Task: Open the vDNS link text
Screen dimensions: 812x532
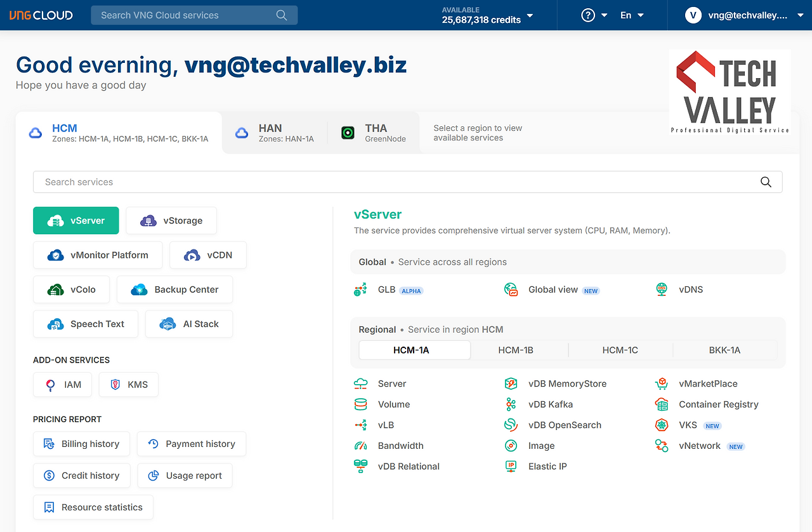Action: [x=691, y=289]
